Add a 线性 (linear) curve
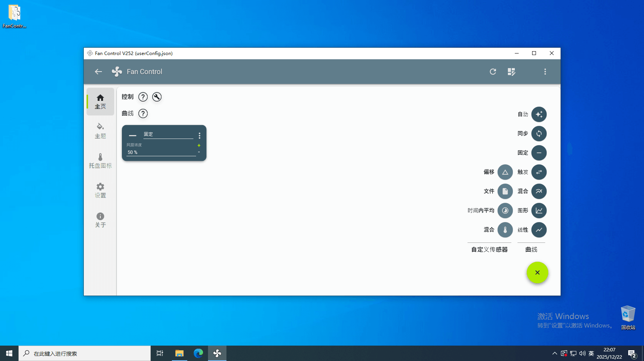This screenshot has width=644, height=361. 539,230
